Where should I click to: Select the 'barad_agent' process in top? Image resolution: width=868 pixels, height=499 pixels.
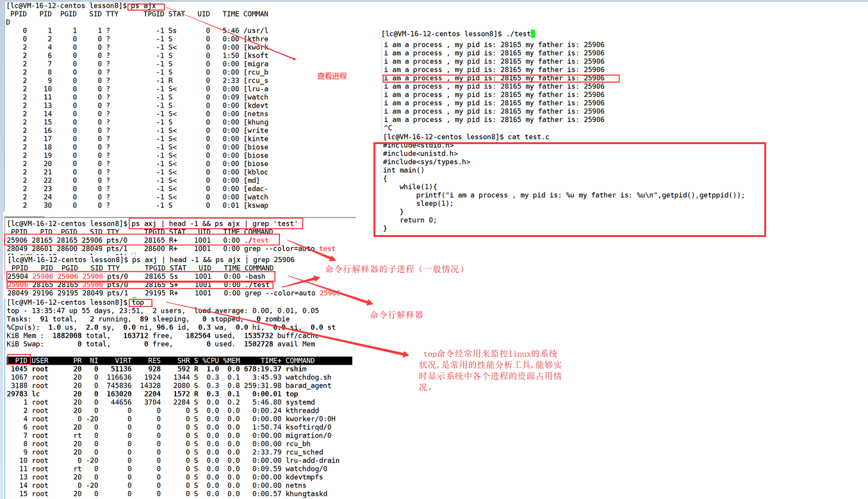click(x=309, y=386)
